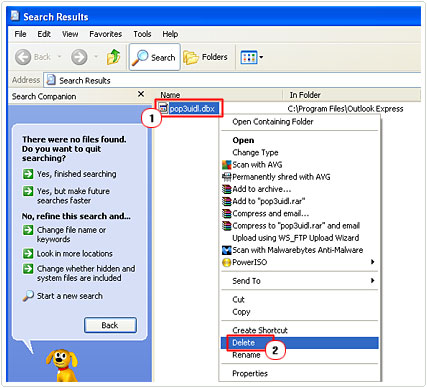Click the Search Results address bar field
427x388 pixels.
point(232,80)
